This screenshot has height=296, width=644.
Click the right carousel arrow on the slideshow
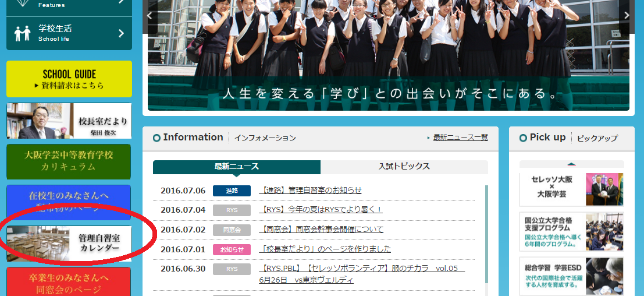coord(627,16)
